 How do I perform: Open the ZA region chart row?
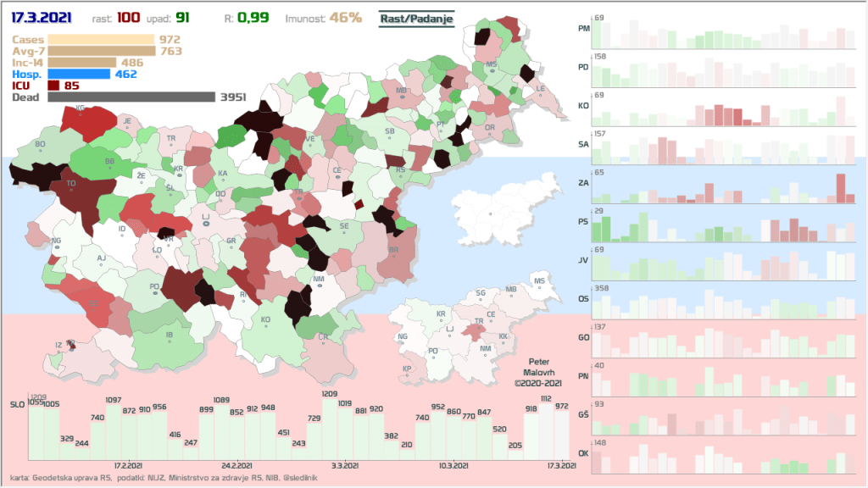pos(719,186)
